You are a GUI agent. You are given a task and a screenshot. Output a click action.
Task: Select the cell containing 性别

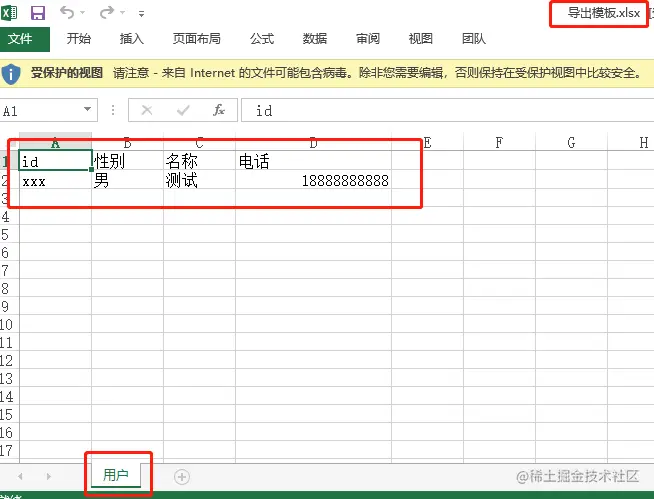[x=127, y=161]
